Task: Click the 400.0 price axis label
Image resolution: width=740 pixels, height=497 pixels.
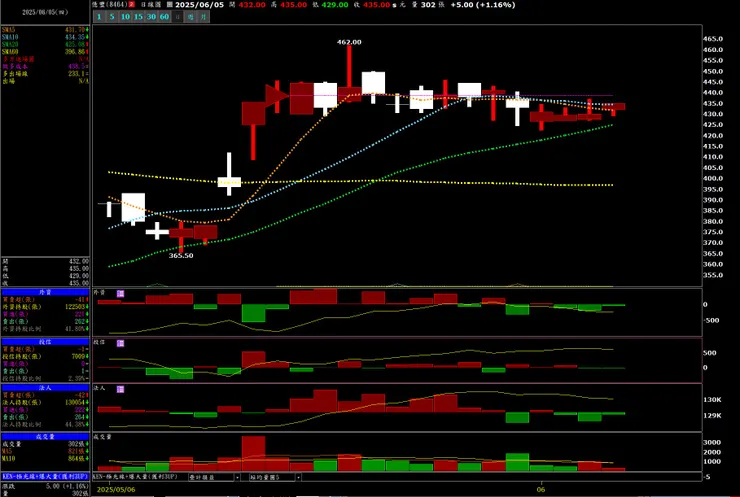Action: pyautogui.click(x=713, y=178)
